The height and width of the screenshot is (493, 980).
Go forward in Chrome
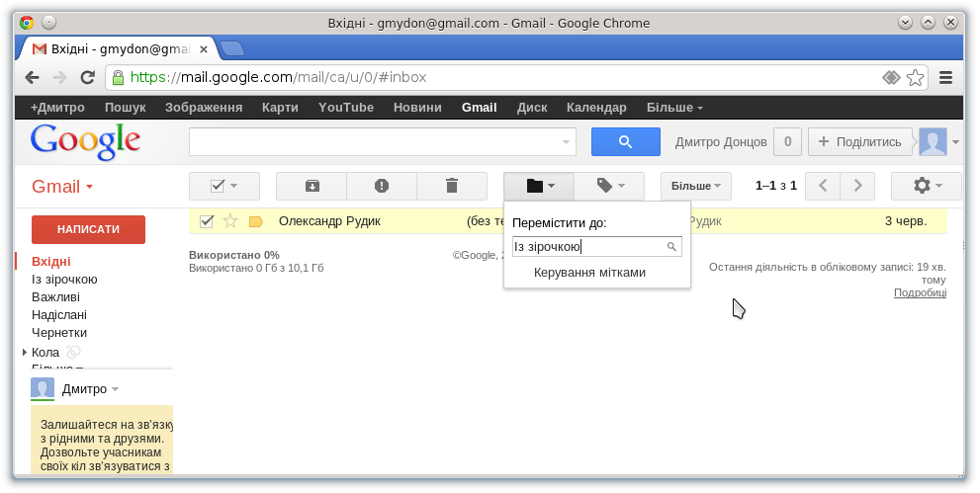coord(60,77)
